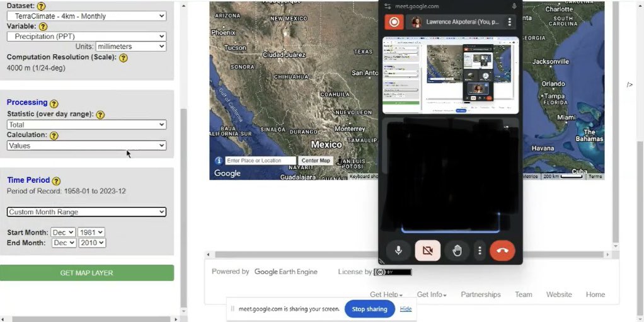Click the map scale 200 km control
Image resolution: width=644 pixels, height=322 pixels.
(x=563, y=176)
